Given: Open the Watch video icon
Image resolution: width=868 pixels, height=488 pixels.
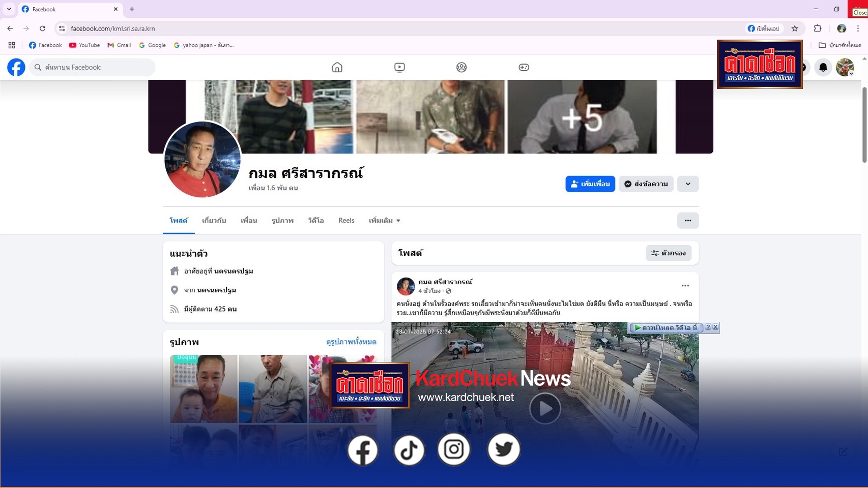Looking at the screenshot, I should [399, 67].
